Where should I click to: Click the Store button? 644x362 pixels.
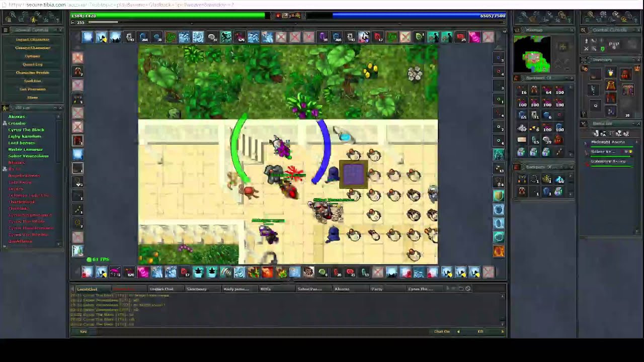pyautogui.click(x=32, y=98)
